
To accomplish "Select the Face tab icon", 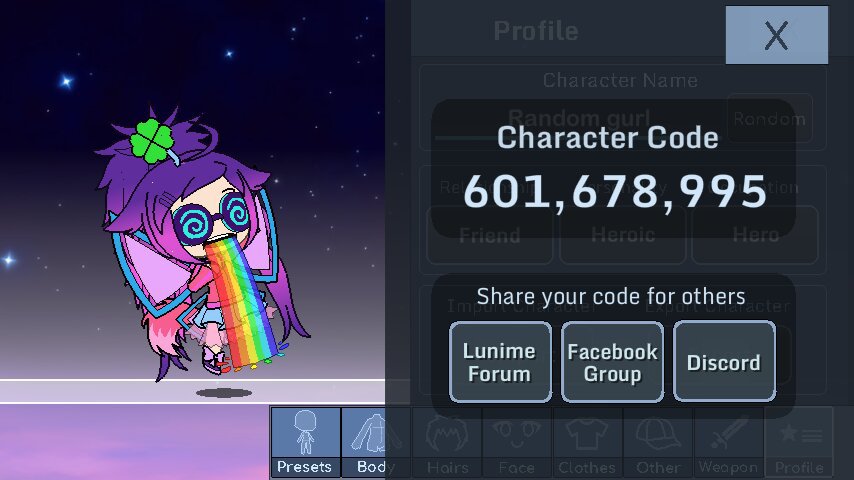I will click(517, 442).
